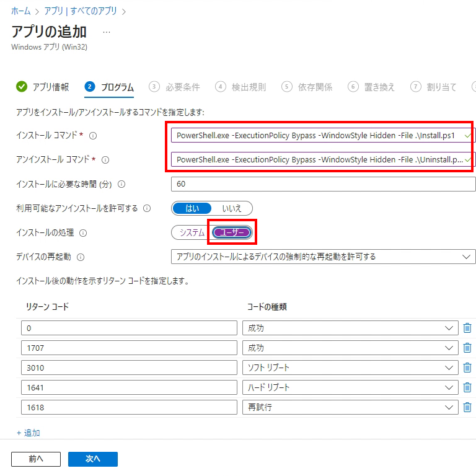
Task: Click info icon next to アンインストール コマンド
Action: (105, 160)
